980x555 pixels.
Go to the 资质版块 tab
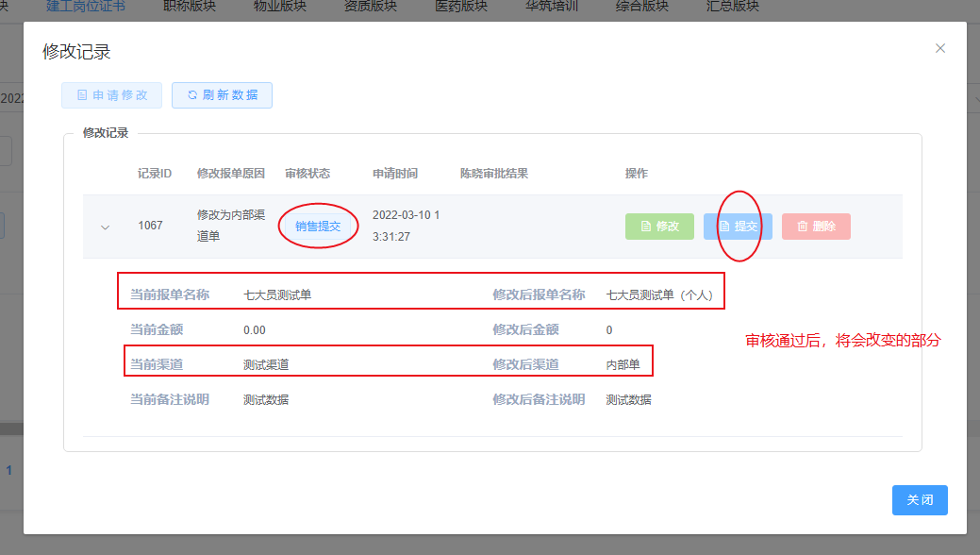pyautogui.click(x=370, y=6)
